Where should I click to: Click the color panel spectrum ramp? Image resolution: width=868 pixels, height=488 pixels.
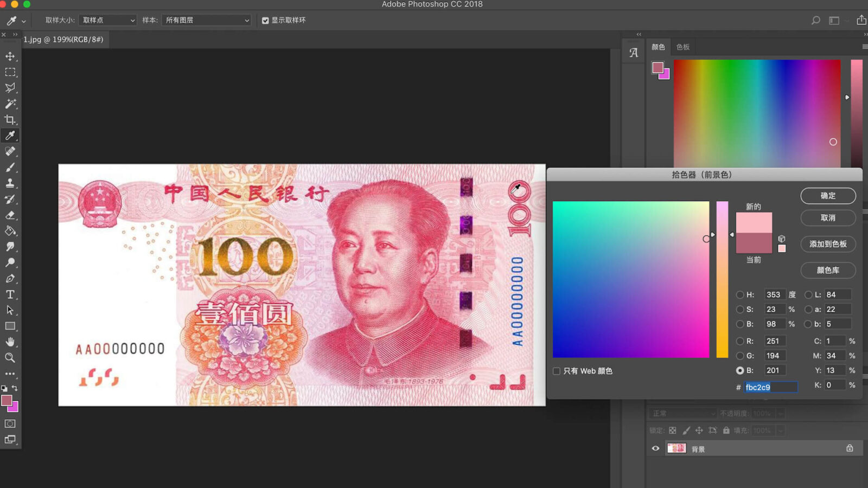click(757, 113)
